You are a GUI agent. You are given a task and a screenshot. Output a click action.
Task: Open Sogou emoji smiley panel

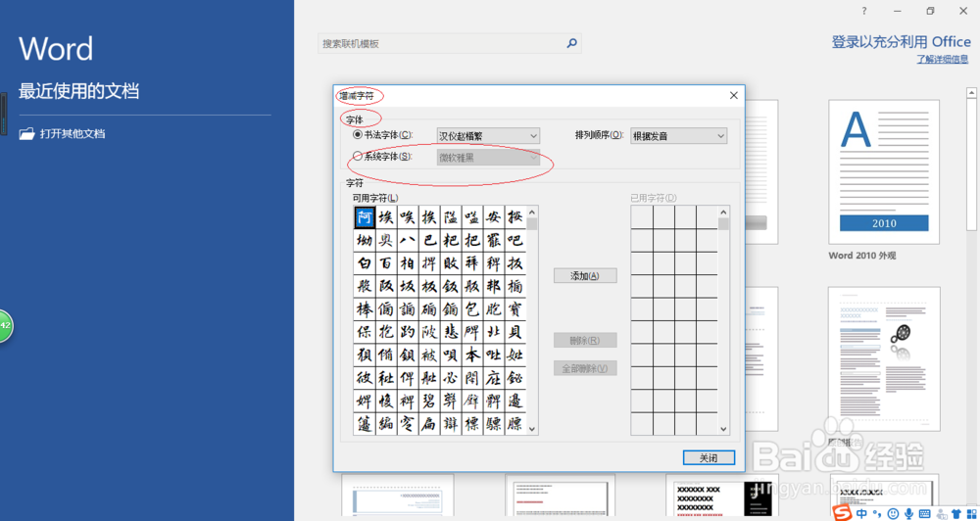893,513
